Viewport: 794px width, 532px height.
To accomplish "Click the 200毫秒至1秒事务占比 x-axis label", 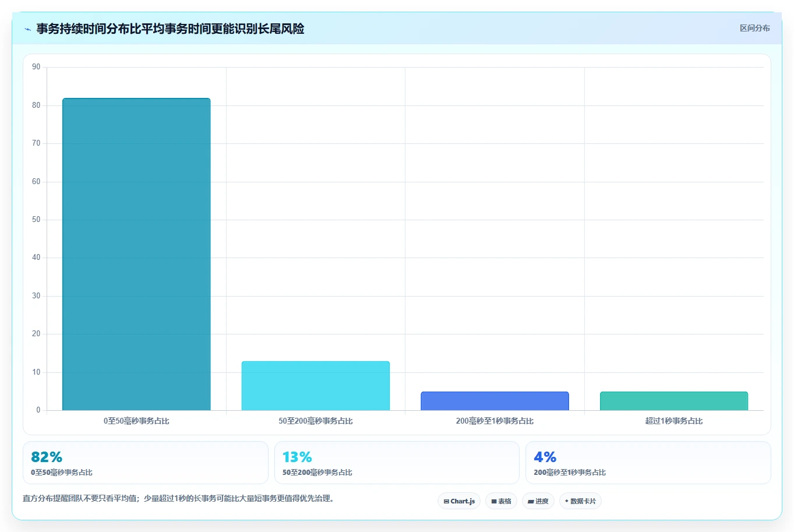I will click(x=495, y=421).
